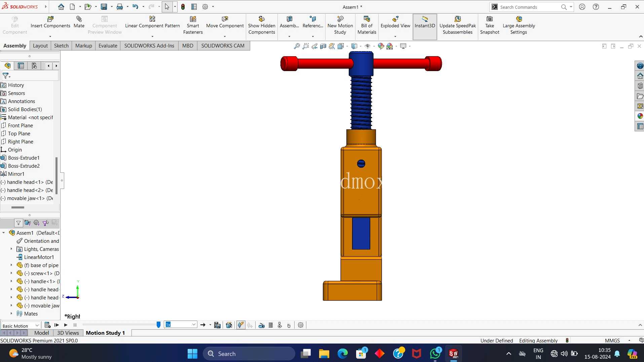Click the FeatureManager vertical scrollbar
644x362 pixels.
tap(56, 176)
